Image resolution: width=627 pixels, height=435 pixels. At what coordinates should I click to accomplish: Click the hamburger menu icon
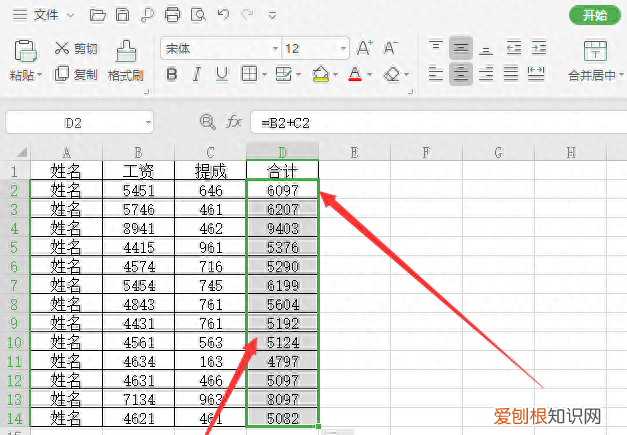point(20,15)
